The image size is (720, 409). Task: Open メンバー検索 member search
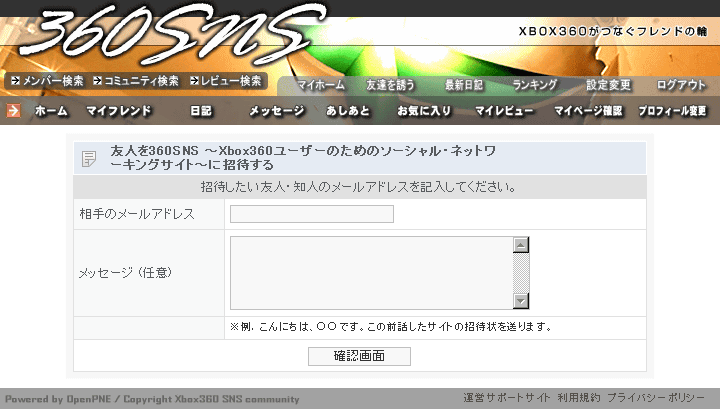53,81
